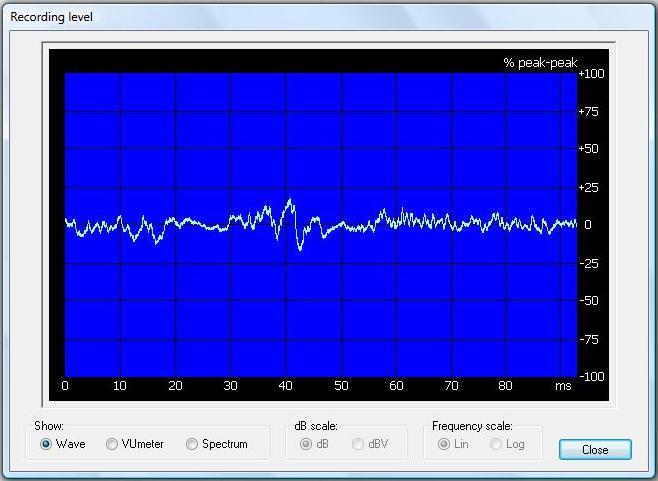Viewport: 658px width, 481px height.
Task: Click the '30' time axis label
Action: coord(230,385)
